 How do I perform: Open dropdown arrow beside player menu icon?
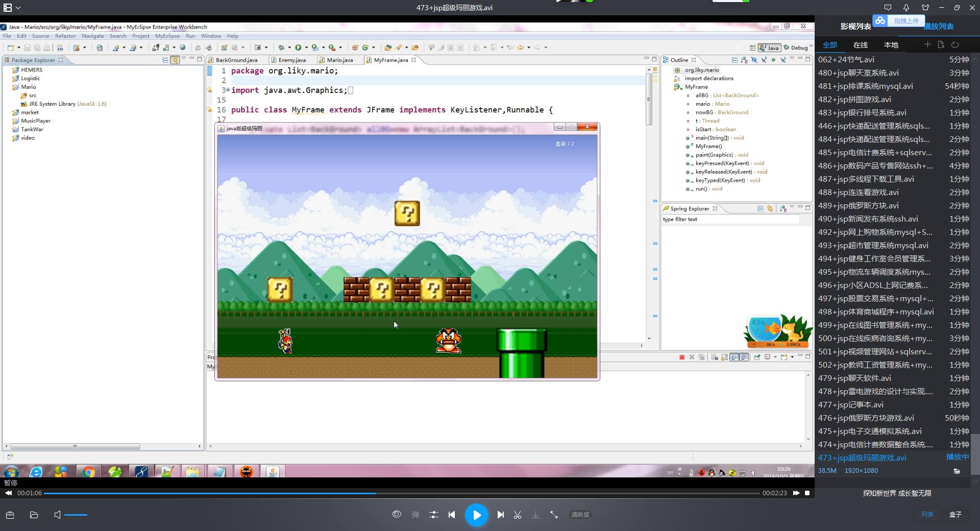tap(18, 8)
